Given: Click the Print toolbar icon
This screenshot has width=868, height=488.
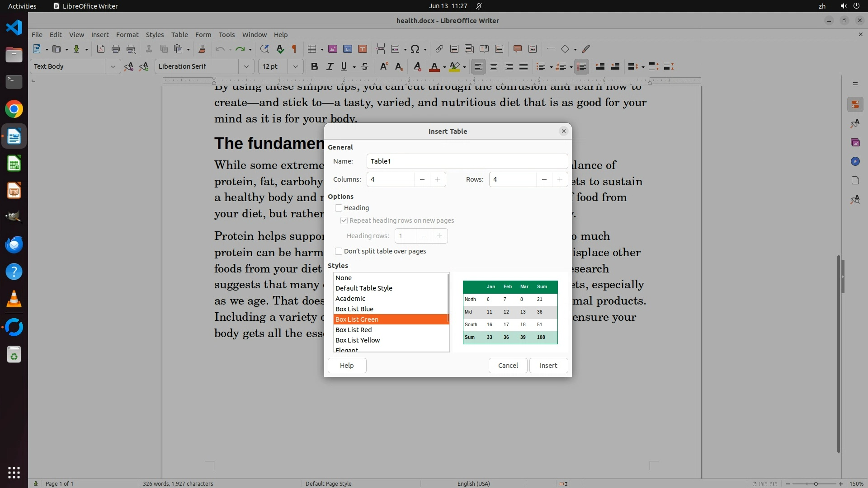Looking at the screenshot, I should tap(116, 49).
